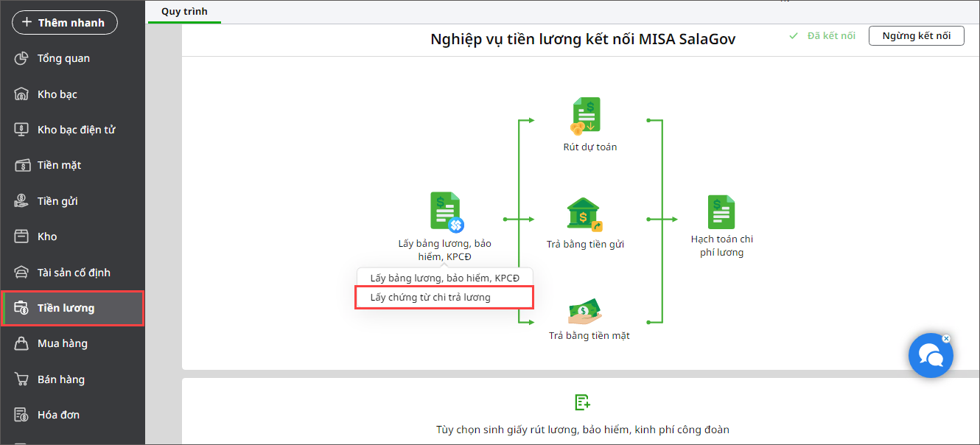
Task: Open the chat support bubble
Action: point(931,356)
